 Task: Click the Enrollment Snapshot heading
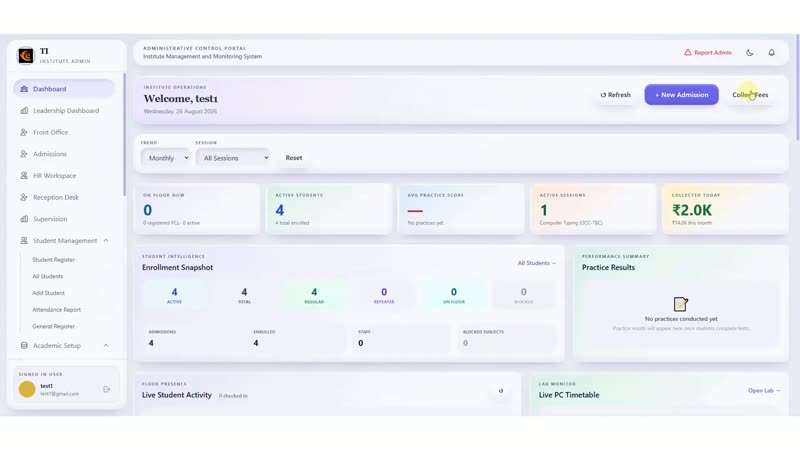coord(178,267)
